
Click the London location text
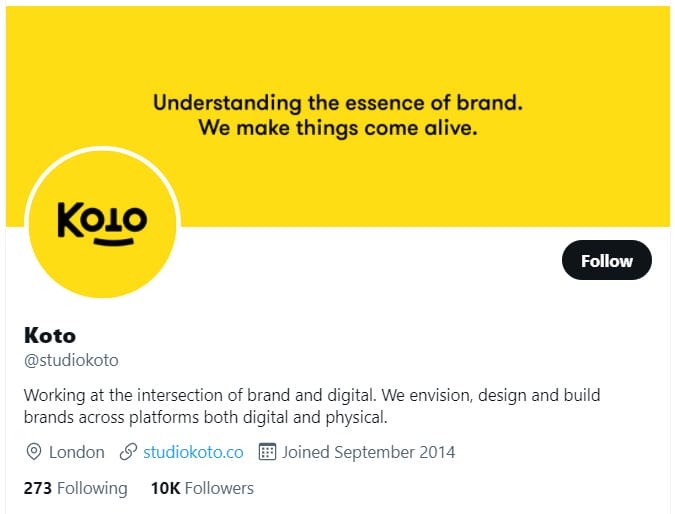tap(77, 452)
